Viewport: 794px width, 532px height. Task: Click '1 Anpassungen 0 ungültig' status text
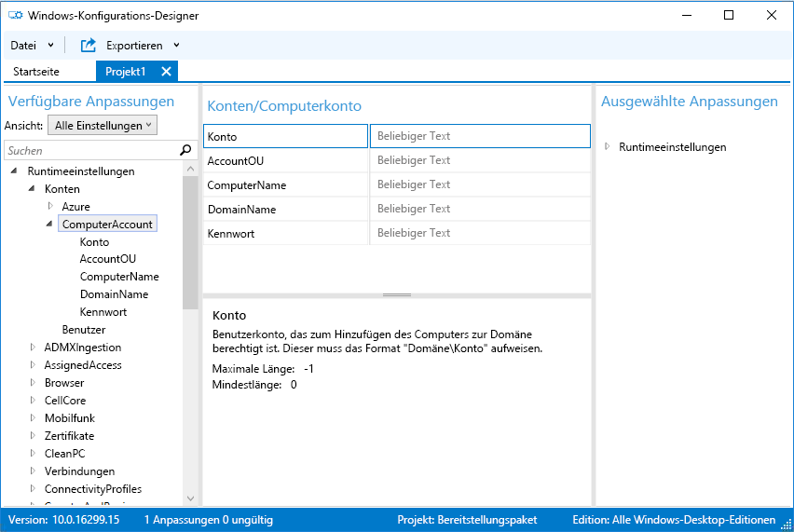[x=209, y=520]
